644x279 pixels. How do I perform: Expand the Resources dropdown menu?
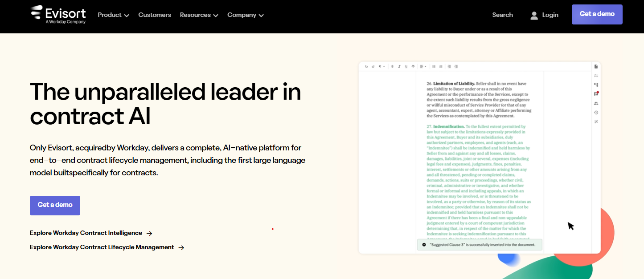pos(199,15)
